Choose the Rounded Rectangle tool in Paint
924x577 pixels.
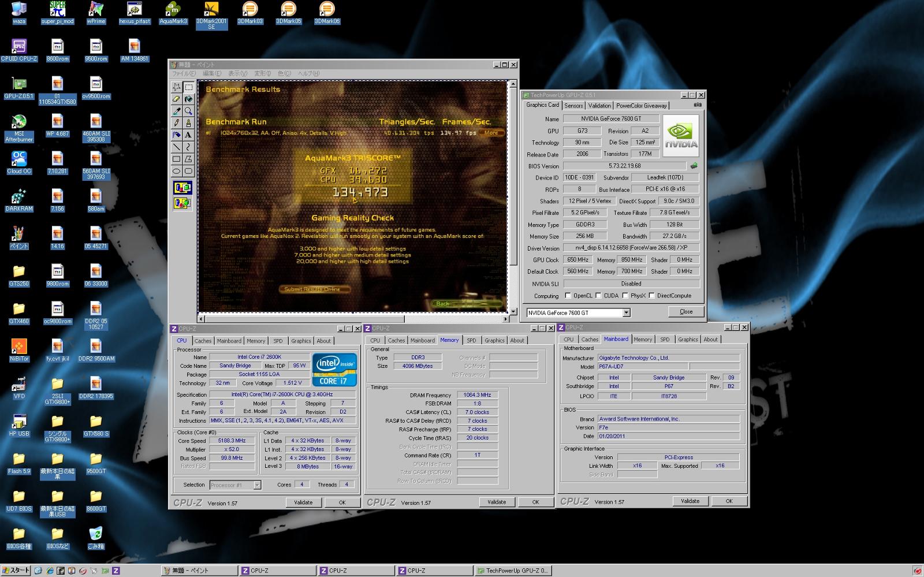pyautogui.click(x=188, y=172)
